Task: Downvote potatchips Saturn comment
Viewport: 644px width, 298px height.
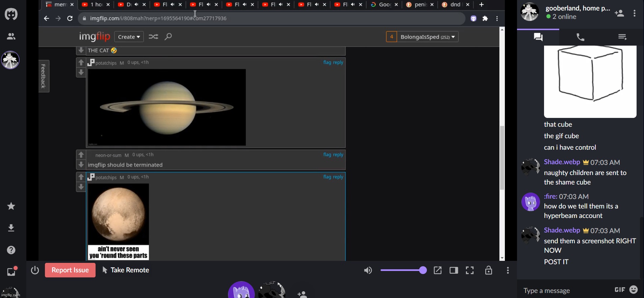Action: pos(81,73)
